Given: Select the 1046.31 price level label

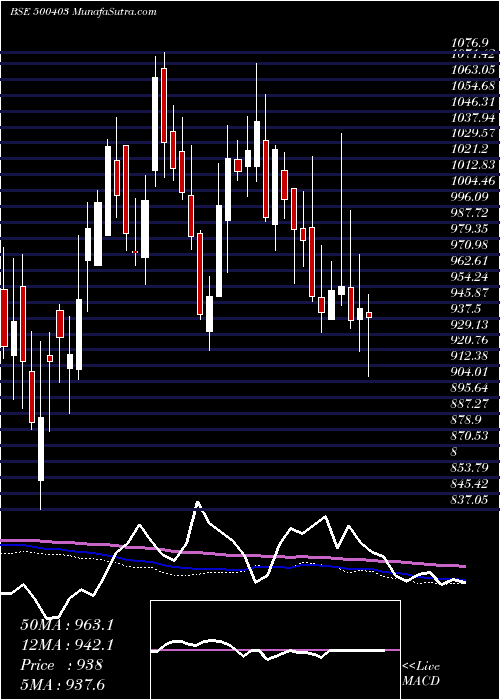Looking at the screenshot, I should point(473,102).
